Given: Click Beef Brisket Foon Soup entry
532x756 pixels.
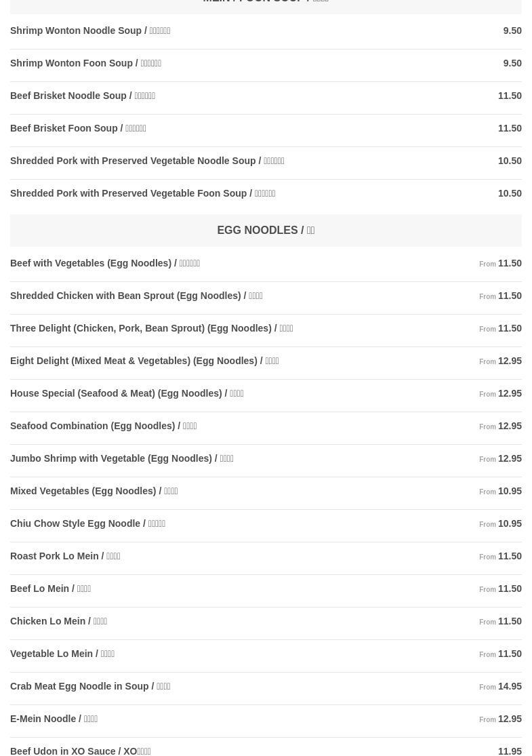Looking at the screenshot, I should click(x=78, y=128).
